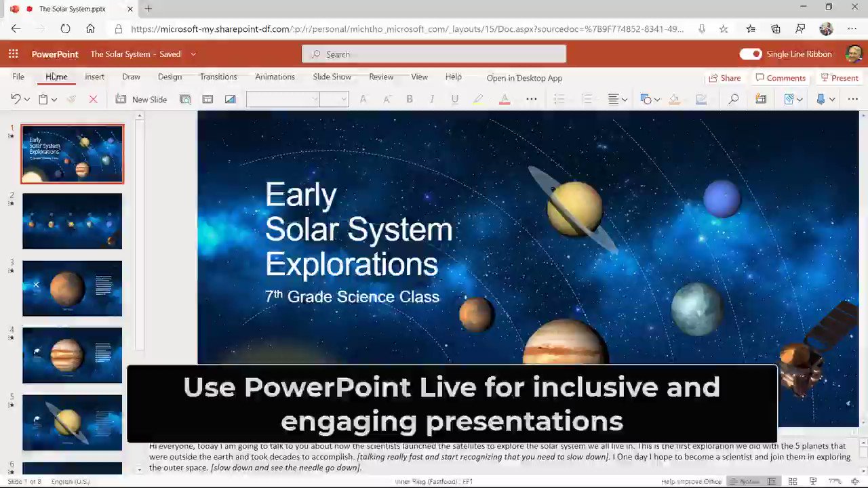This screenshot has width=868, height=488.
Task: Click the Bullets list icon
Action: point(559,99)
